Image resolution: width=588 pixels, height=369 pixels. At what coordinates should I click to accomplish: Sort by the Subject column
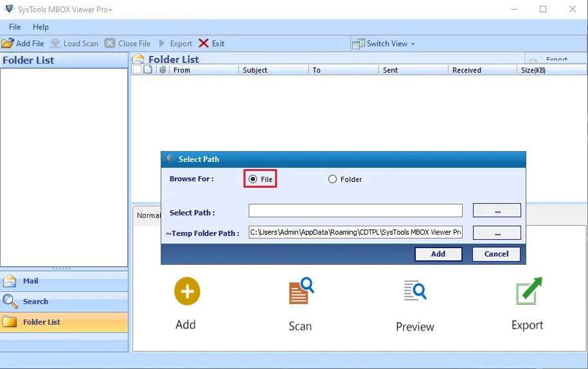pos(274,70)
